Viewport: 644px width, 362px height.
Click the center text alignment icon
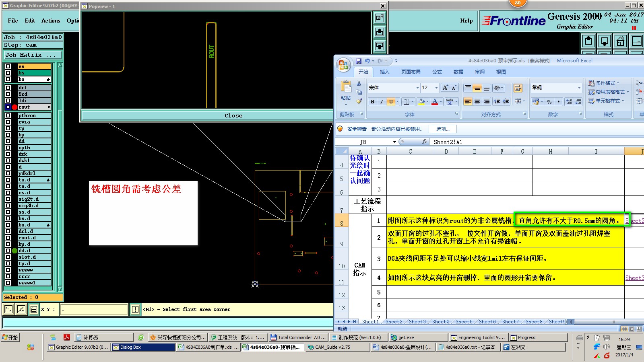pyautogui.click(x=477, y=102)
